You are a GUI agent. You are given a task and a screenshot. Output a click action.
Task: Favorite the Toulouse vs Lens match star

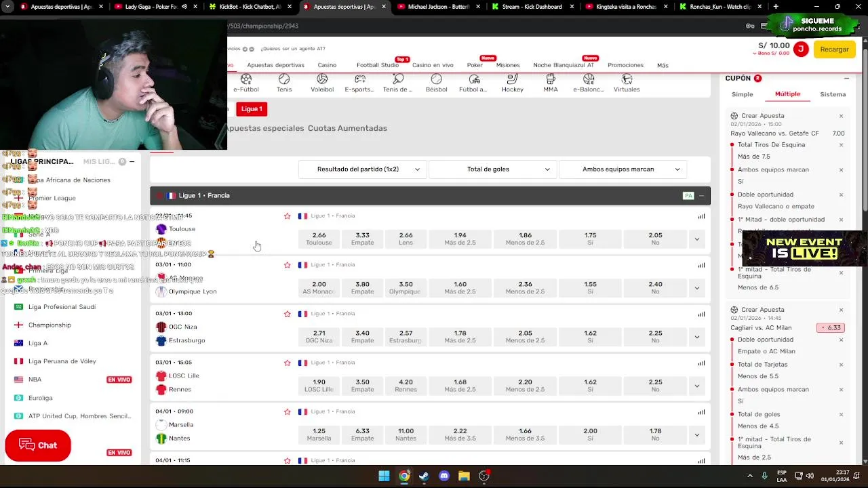click(288, 216)
